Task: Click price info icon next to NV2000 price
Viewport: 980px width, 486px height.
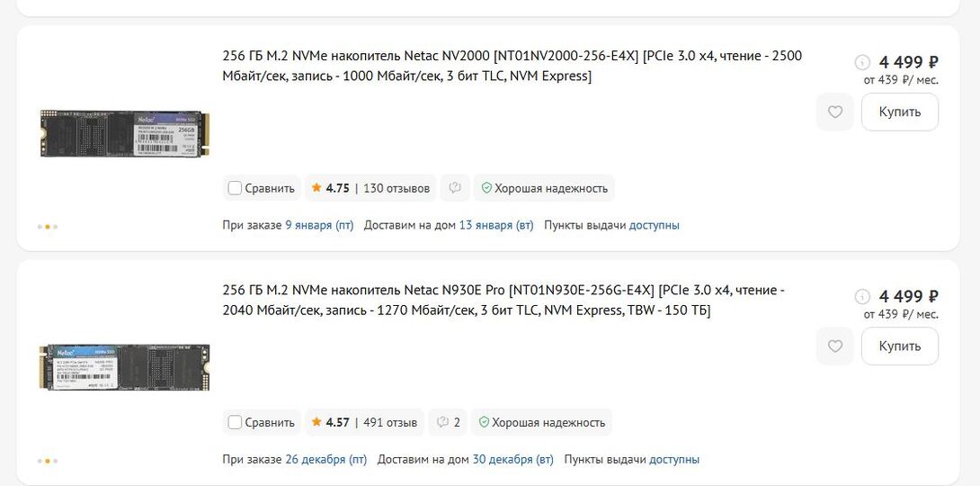Action: (862, 62)
